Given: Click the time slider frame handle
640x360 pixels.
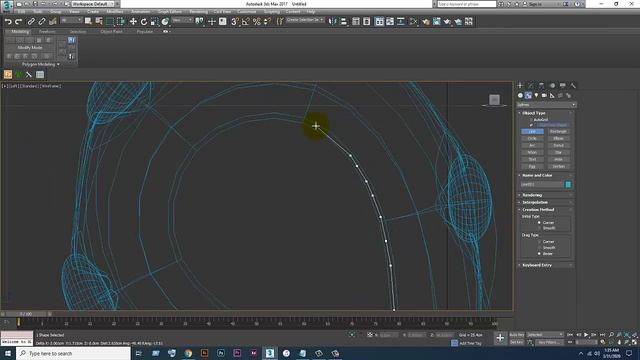Looking at the screenshot, I should tap(26, 314).
